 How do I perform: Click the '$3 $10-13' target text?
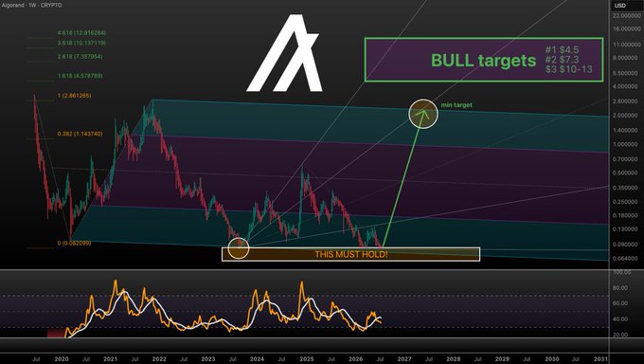tap(569, 69)
